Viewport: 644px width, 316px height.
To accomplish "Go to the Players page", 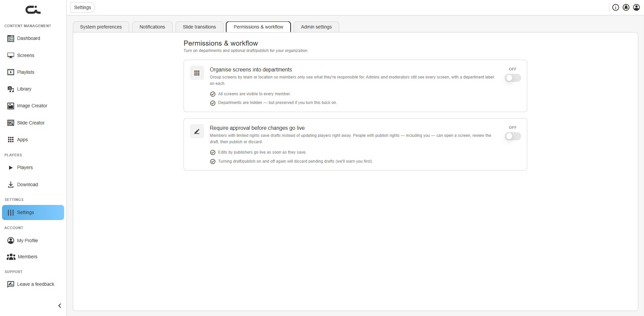I will [33, 167].
